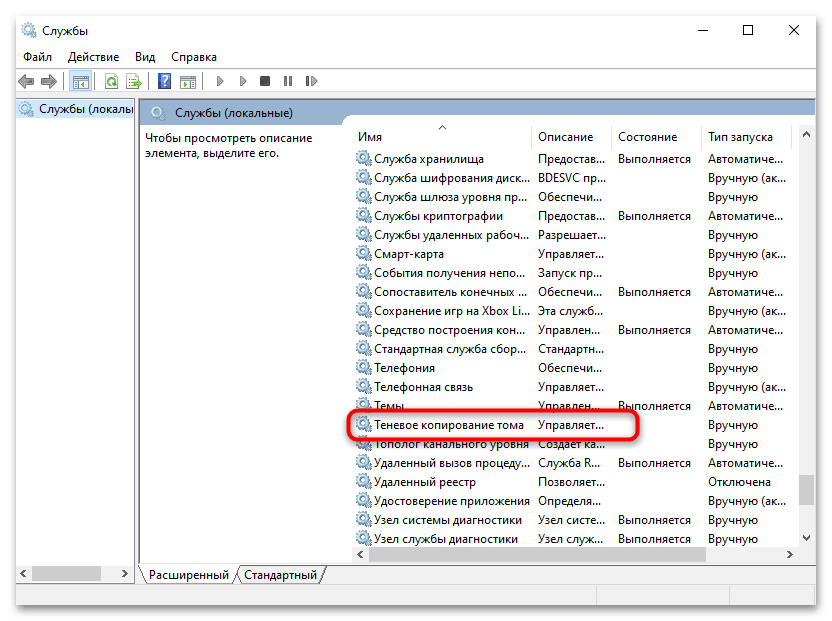Start the selected service
832x621 pixels.
point(220,81)
